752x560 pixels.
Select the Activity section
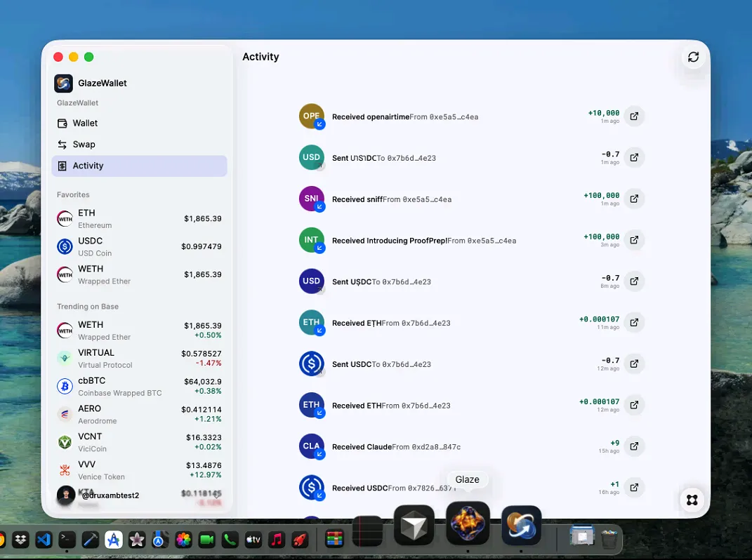point(139,166)
